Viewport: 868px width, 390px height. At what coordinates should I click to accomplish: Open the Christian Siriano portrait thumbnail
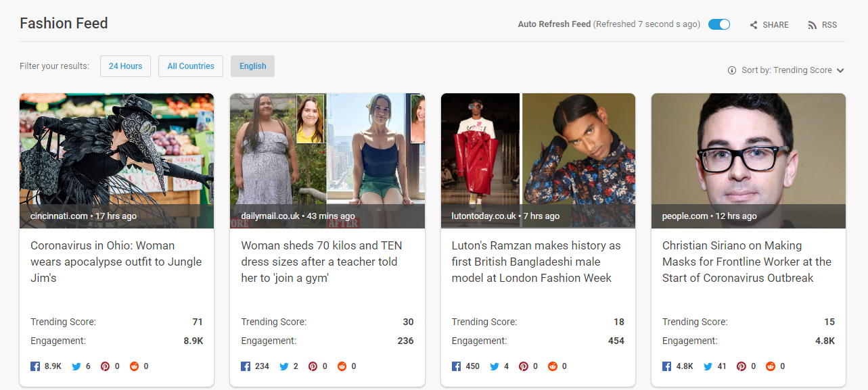tap(748, 161)
